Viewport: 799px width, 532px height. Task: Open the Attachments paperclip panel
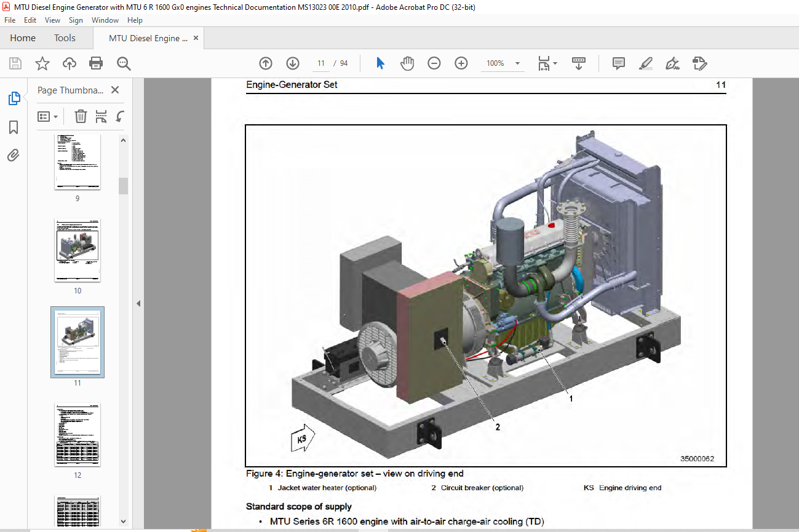click(14, 155)
